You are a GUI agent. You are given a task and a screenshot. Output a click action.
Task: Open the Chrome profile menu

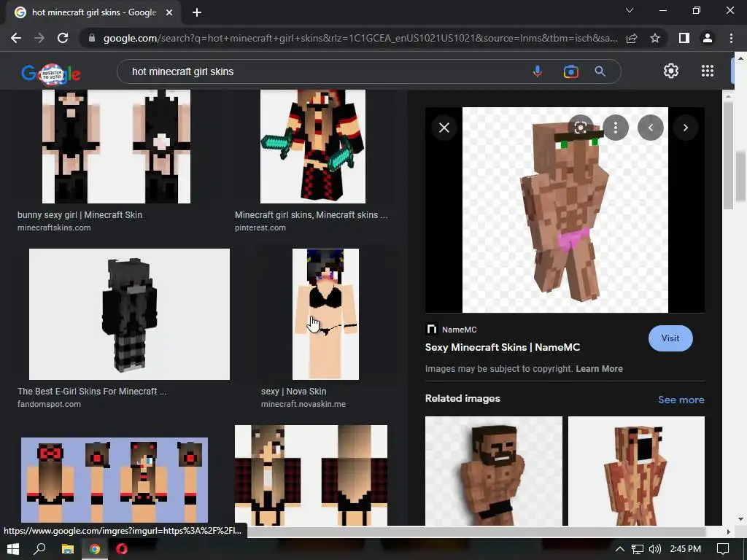[x=708, y=38]
